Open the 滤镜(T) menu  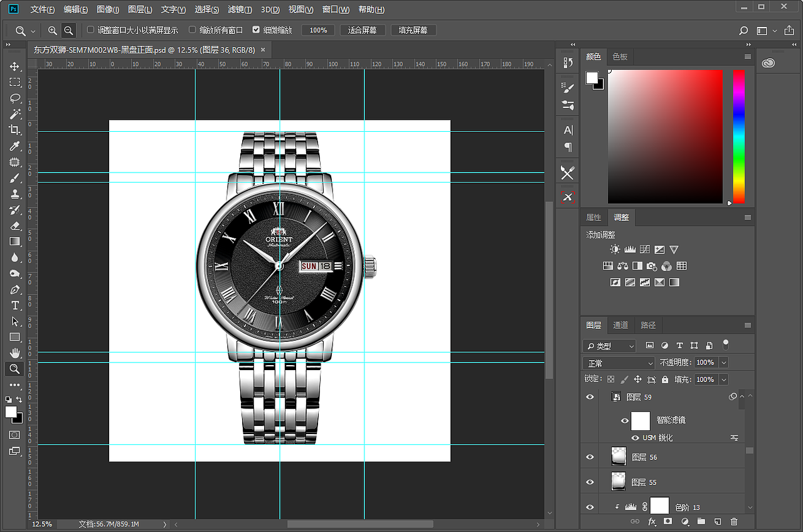(240, 10)
